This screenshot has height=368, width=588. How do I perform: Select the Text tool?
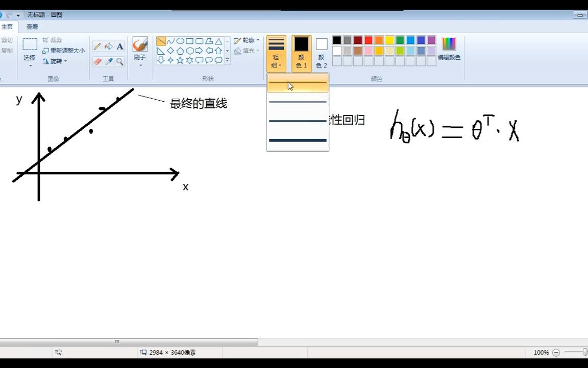tap(119, 46)
